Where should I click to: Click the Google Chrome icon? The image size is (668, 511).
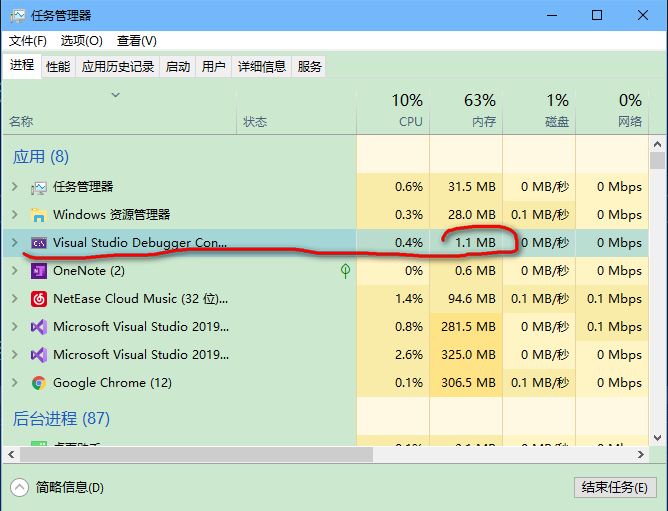coord(39,383)
